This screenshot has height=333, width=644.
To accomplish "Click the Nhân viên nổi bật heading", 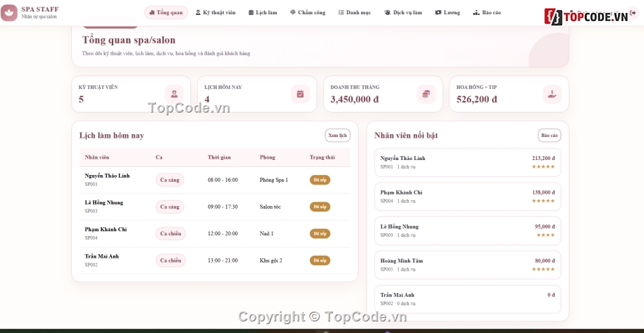I will click(x=406, y=135).
